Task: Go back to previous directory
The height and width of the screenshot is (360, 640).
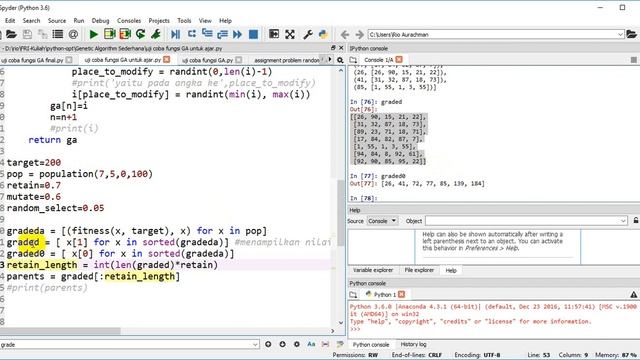Action: click(344, 35)
